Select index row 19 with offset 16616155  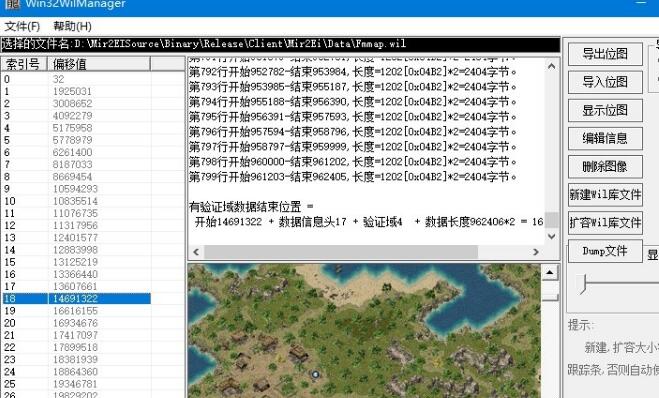pyautogui.click(x=76, y=311)
